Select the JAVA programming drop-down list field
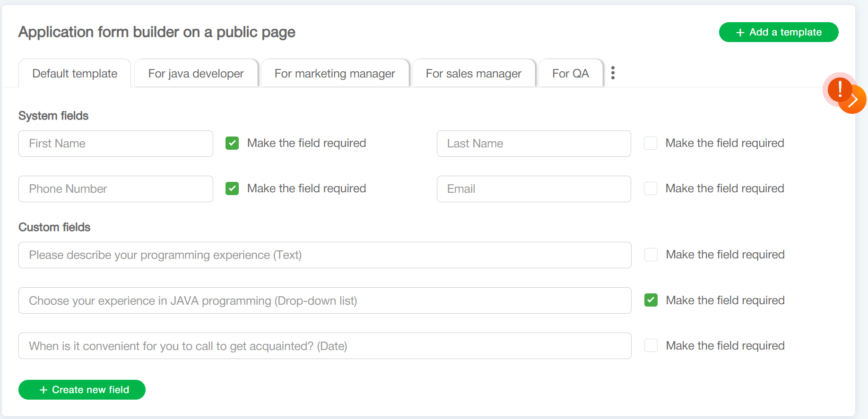The width and height of the screenshot is (868, 419). [x=324, y=300]
